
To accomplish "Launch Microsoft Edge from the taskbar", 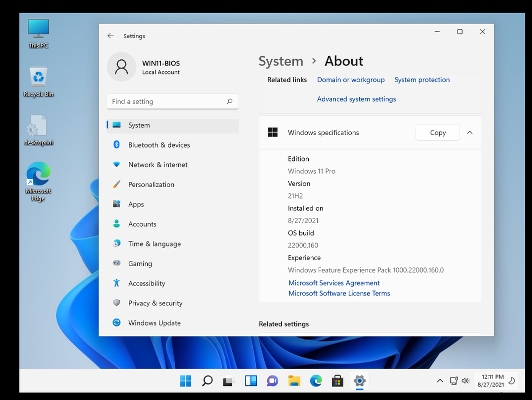I will [316, 381].
